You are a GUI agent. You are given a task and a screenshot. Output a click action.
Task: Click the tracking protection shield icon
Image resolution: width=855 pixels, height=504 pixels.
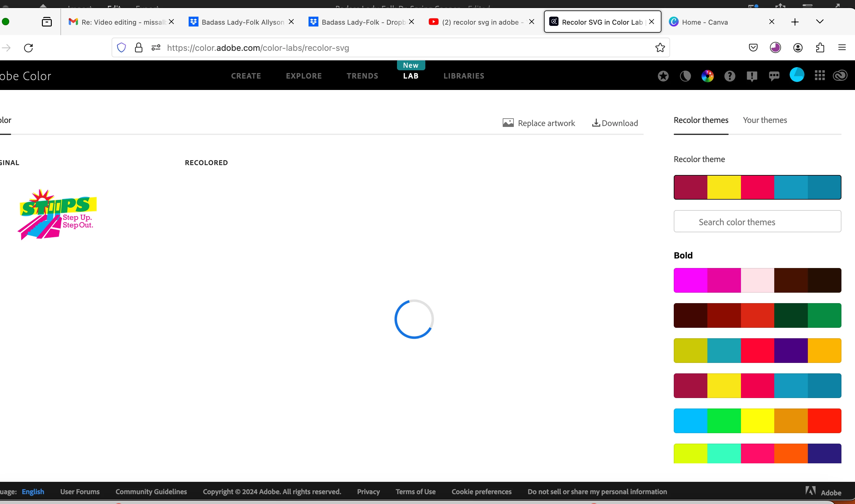click(121, 47)
